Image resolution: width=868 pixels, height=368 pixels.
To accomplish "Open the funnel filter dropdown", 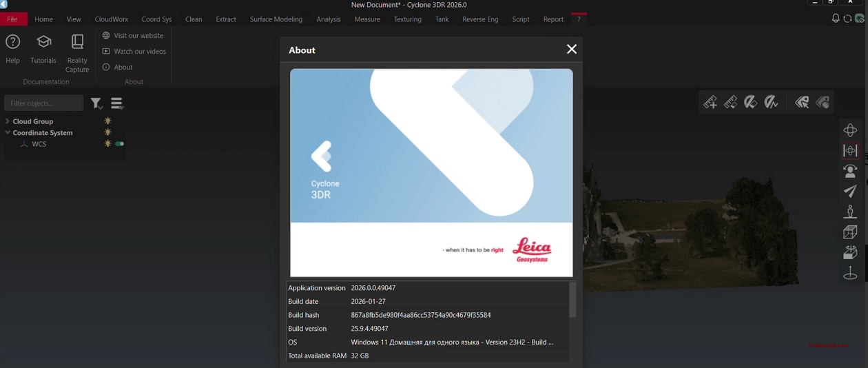I will (x=96, y=103).
